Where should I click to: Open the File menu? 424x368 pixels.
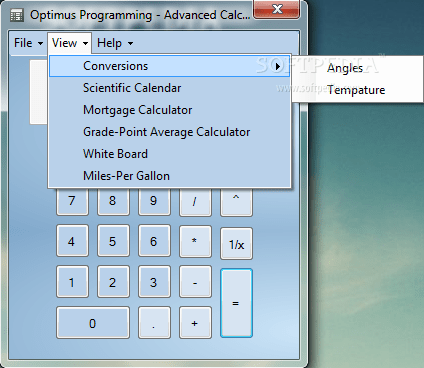coord(28,43)
